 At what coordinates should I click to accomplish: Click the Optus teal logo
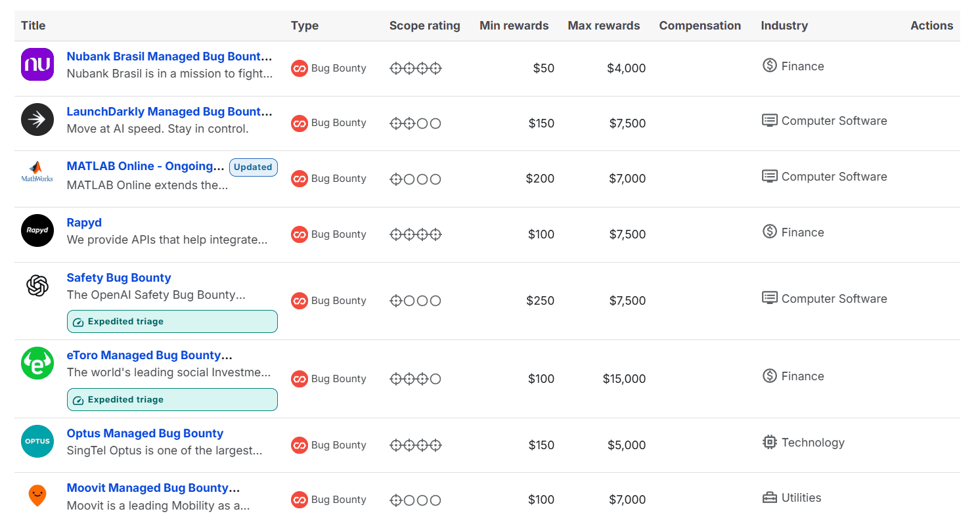click(x=37, y=441)
